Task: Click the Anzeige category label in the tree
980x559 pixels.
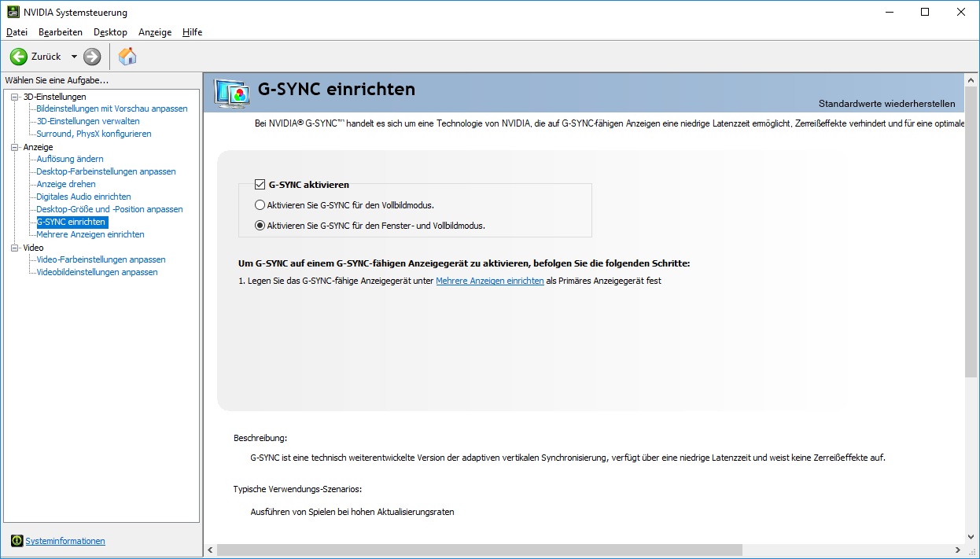Action: (38, 147)
